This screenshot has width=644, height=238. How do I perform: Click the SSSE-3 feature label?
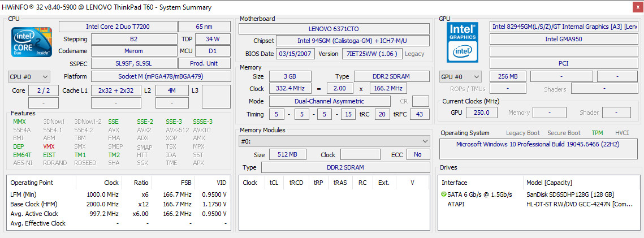pos(203,122)
